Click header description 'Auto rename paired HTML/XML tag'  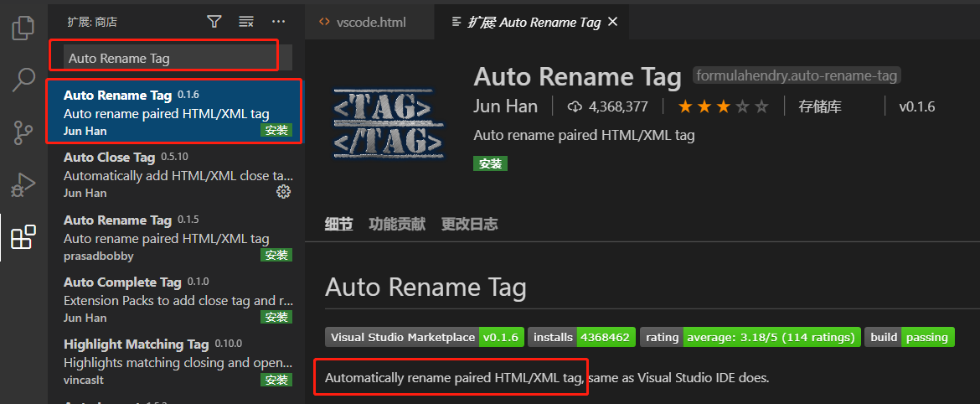click(x=584, y=135)
